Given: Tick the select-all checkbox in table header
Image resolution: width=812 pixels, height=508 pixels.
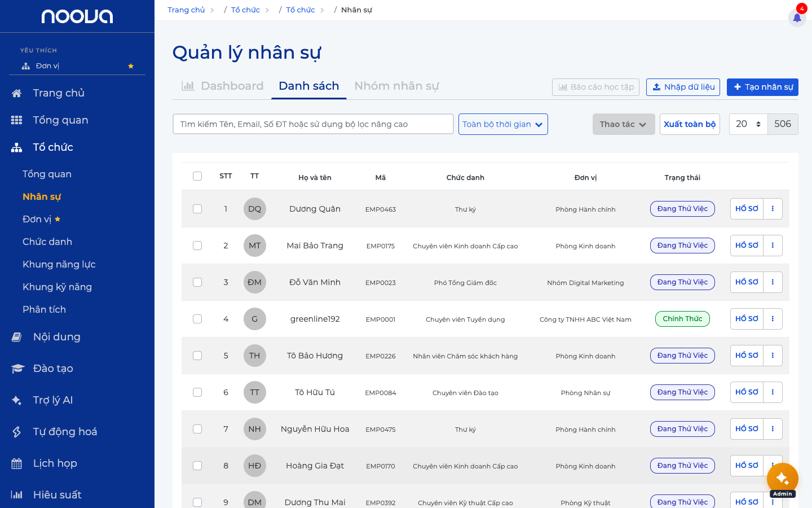Looking at the screenshot, I should tap(197, 176).
